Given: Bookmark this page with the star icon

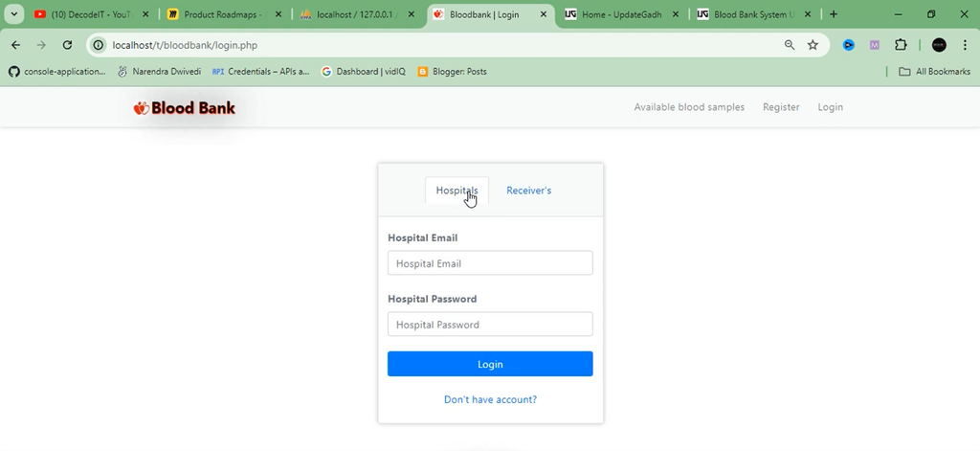Looking at the screenshot, I should coord(813,45).
